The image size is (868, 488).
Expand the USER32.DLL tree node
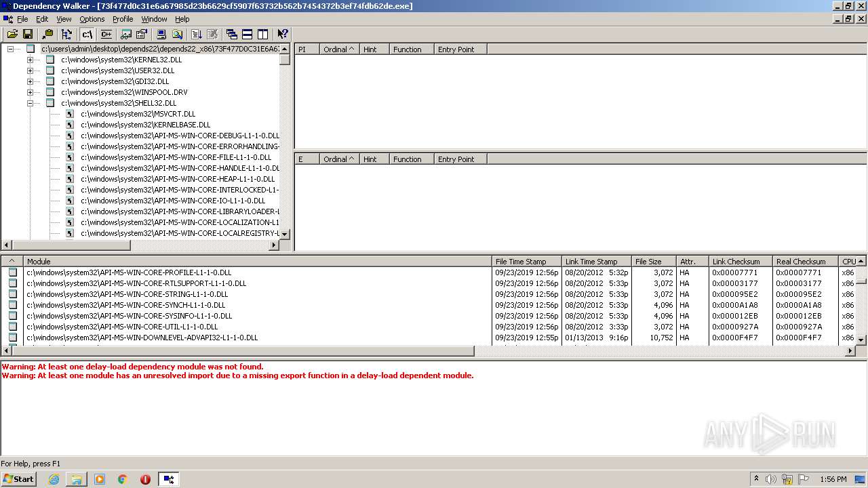tap(30, 70)
